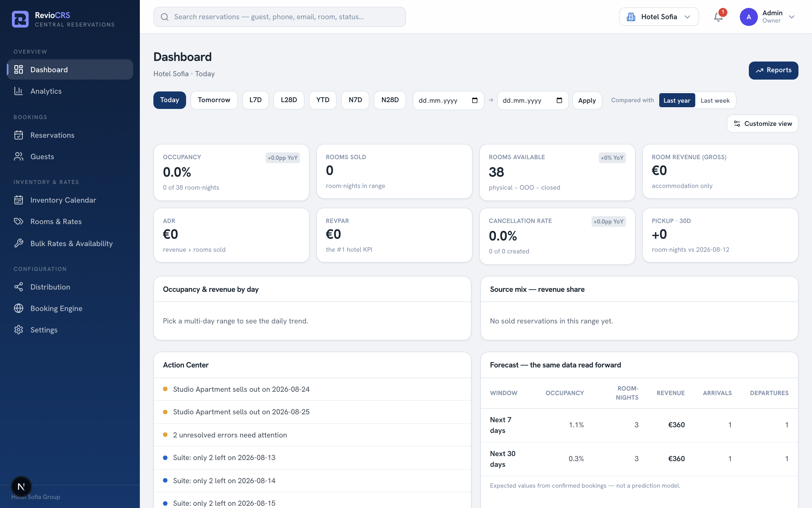Click the Booking Engine globe icon
Screen dimensions: 812x508
click(18, 308)
